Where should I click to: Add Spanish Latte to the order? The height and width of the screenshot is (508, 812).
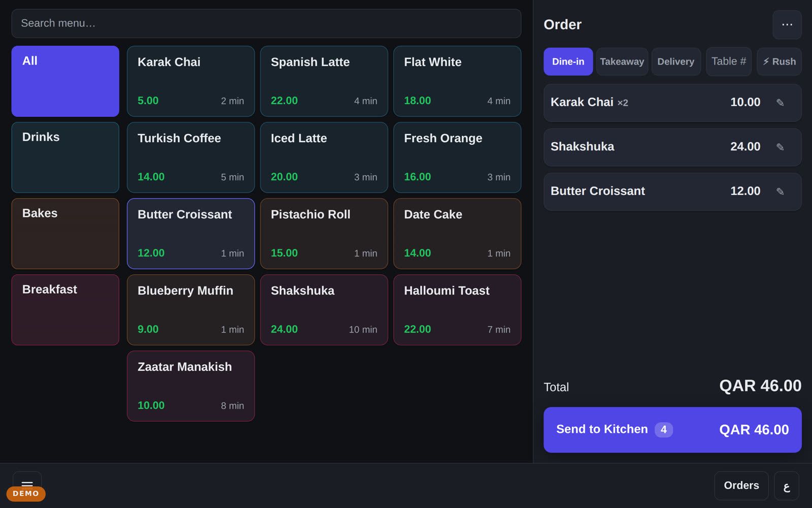click(x=324, y=81)
